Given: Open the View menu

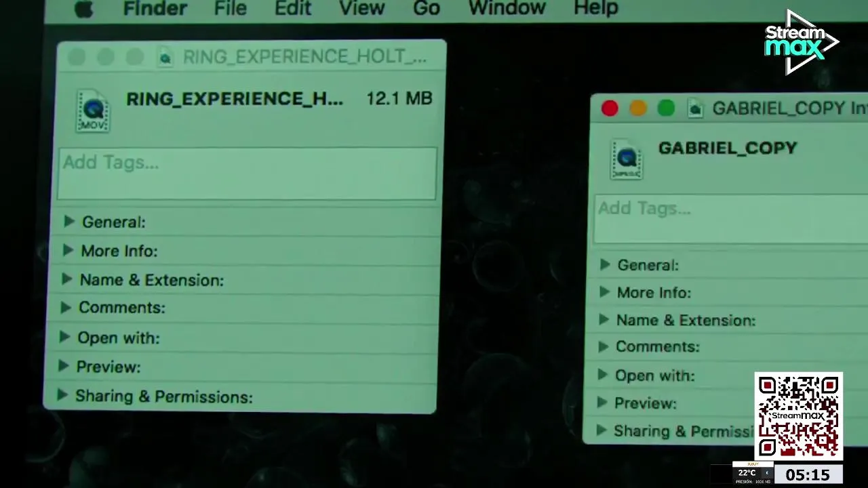Looking at the screenshot, I should tap(362, 9).
